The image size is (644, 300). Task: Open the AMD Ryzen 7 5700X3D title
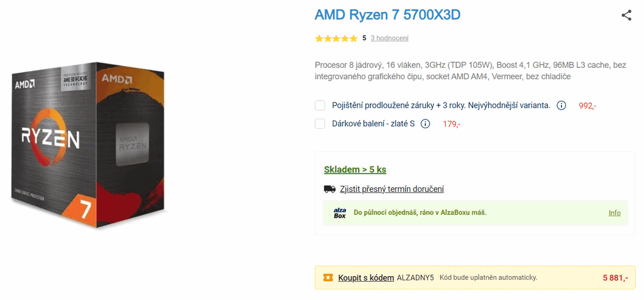pyautogui.click(x=387, y=15)
